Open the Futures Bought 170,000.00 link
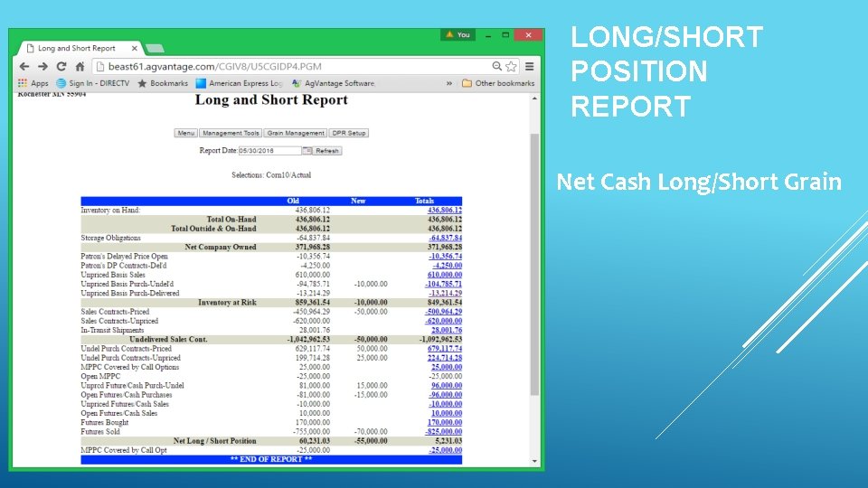 click(445, 422)
